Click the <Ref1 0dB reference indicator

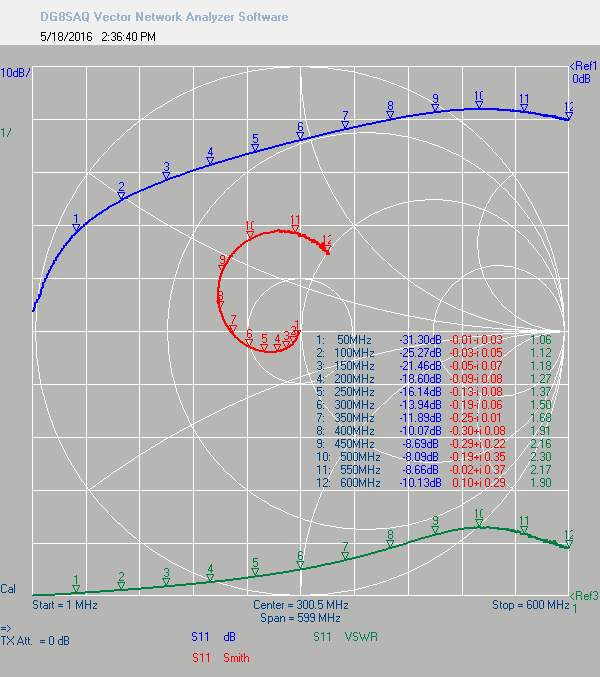(584, 72)
